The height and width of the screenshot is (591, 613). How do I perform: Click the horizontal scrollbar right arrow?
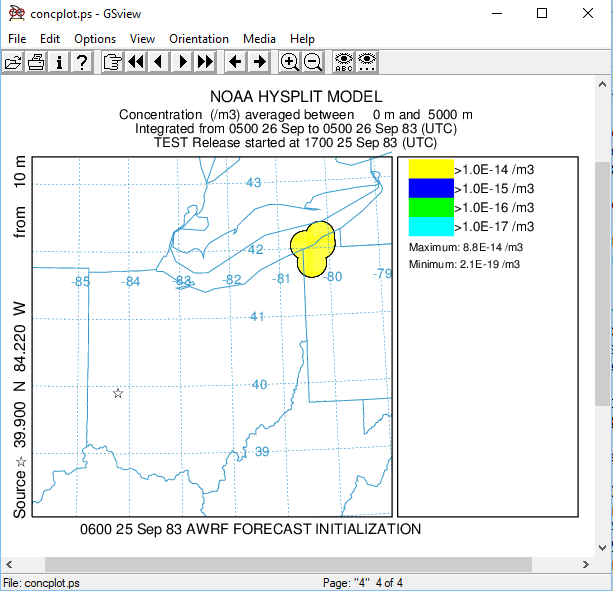click(586, 564)
